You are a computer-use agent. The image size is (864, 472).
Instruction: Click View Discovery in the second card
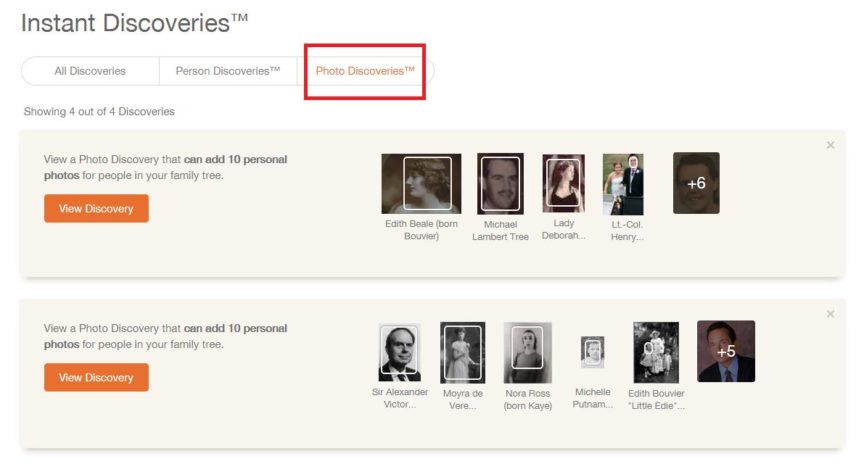coord(96,377)
